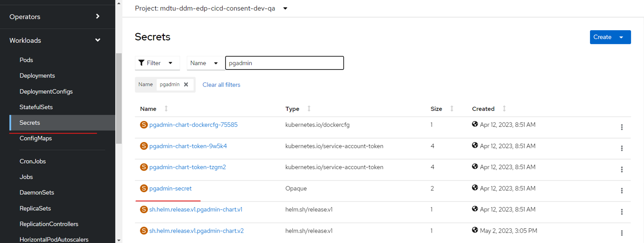
Task: Click the S badge next to pgadmin-chart-token-9w5k4
Action: (144, 146)
